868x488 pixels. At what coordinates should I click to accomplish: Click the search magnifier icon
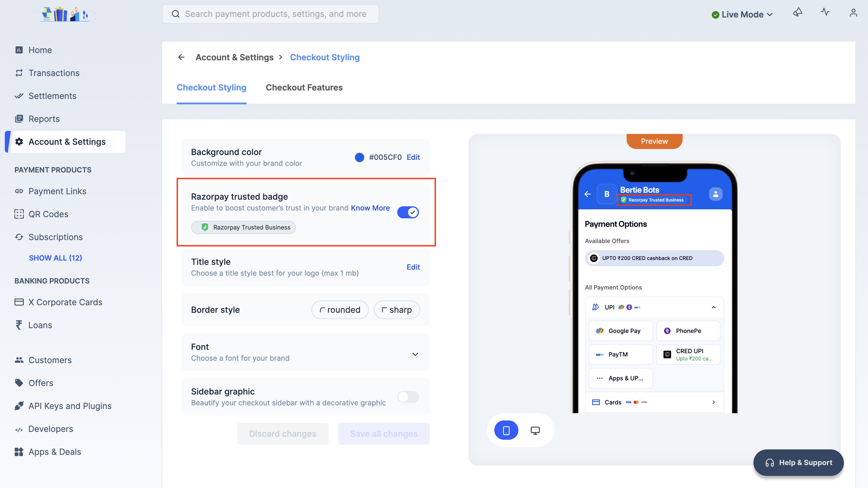pyautogui.click(x=175, y=14)
